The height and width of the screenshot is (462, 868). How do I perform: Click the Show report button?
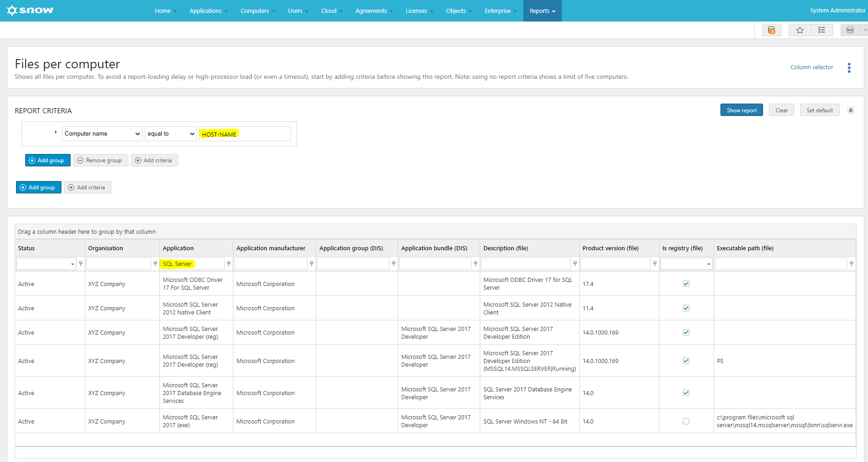point(742,110)
